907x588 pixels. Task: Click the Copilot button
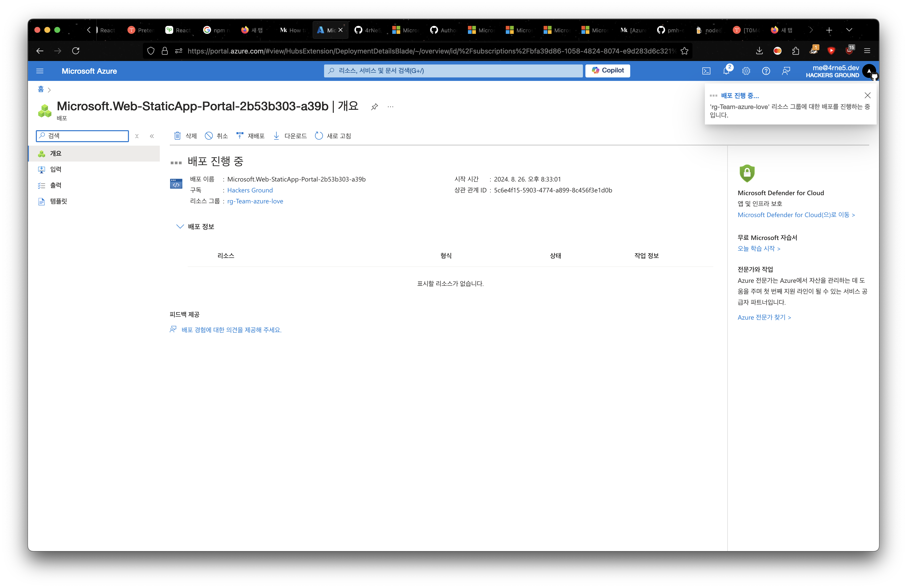tap(608, 70)
